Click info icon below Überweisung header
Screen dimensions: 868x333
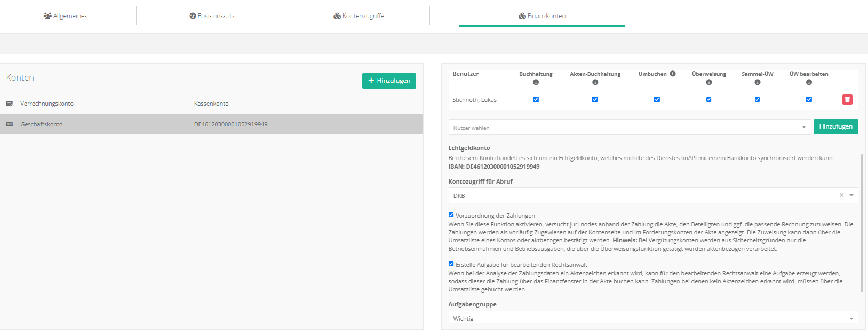[x=708, y=82]
